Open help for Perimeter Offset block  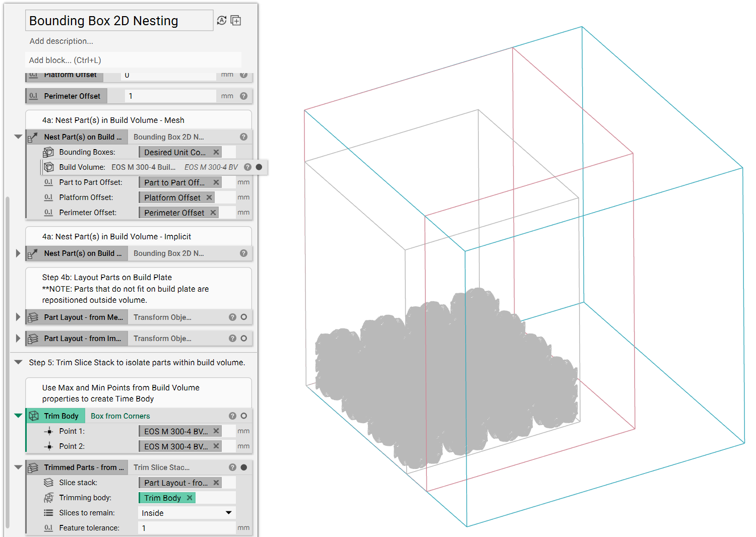pyautogui.click(x=243, y=96)
